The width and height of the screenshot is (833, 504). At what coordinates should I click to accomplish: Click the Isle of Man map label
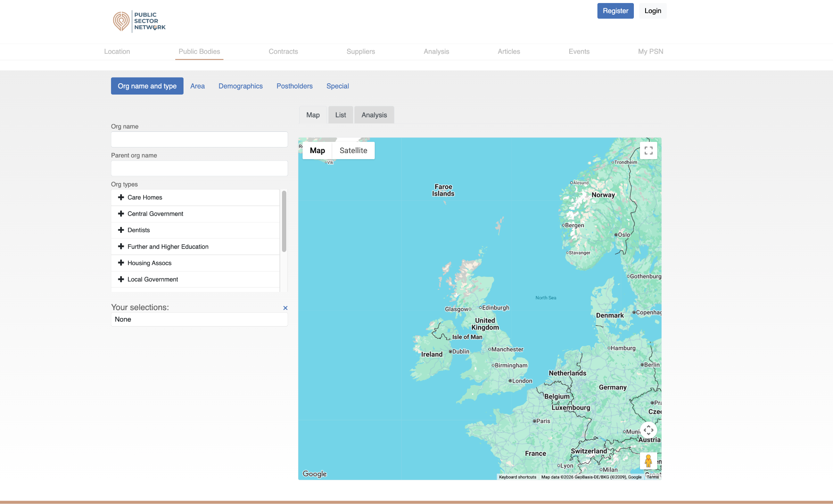(x=467, y=337)
